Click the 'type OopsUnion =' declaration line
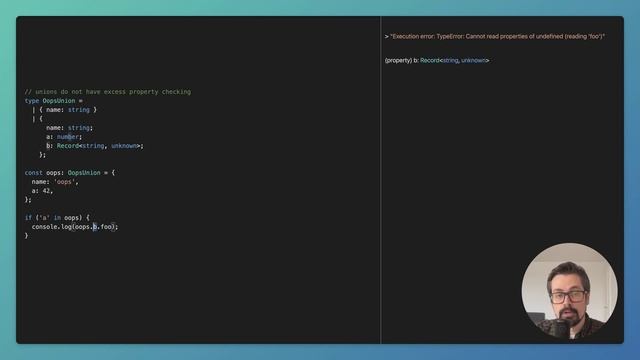 [53, 101]
